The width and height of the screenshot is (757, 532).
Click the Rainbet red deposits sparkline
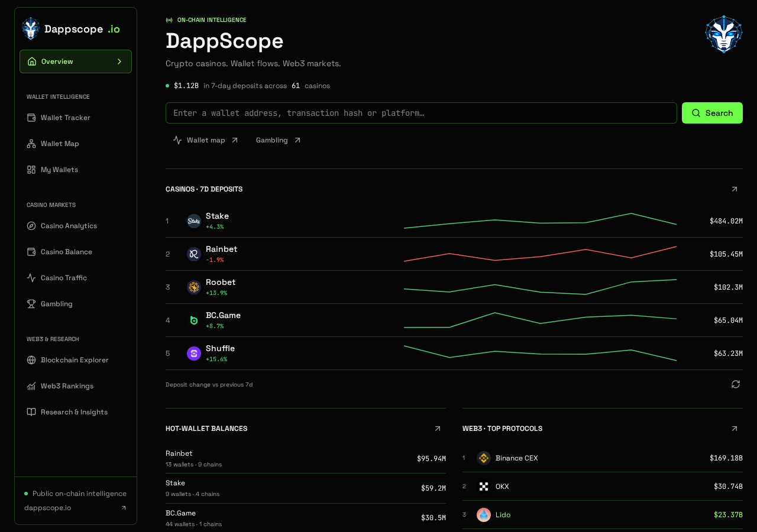(540, 254)
